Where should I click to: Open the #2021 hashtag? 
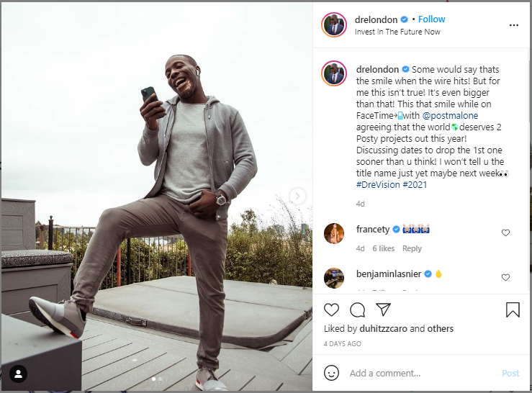[417, 185]
